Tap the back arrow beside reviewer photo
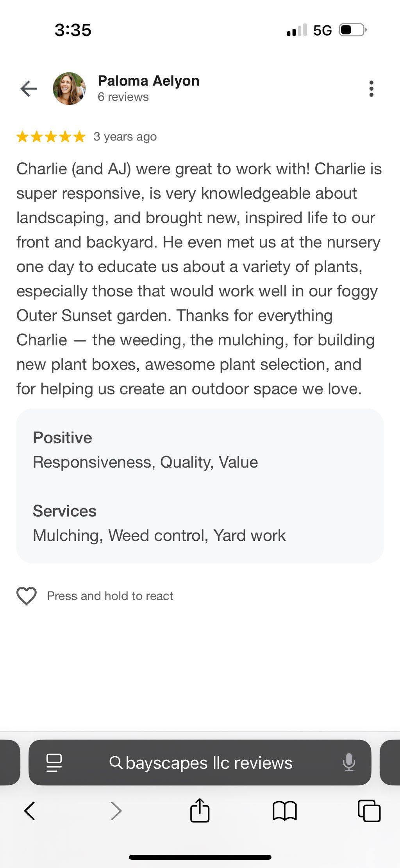This screenshot has width=400, height=868. [x=29, y=89]
